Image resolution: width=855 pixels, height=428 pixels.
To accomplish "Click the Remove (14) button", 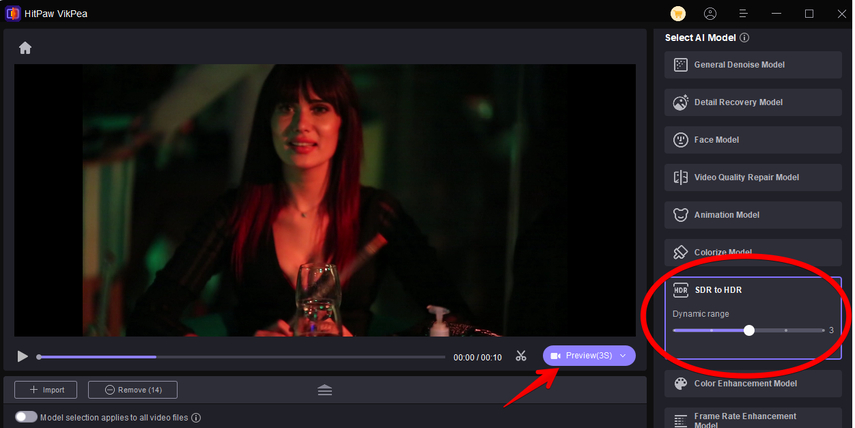I will tap(132, 390).
